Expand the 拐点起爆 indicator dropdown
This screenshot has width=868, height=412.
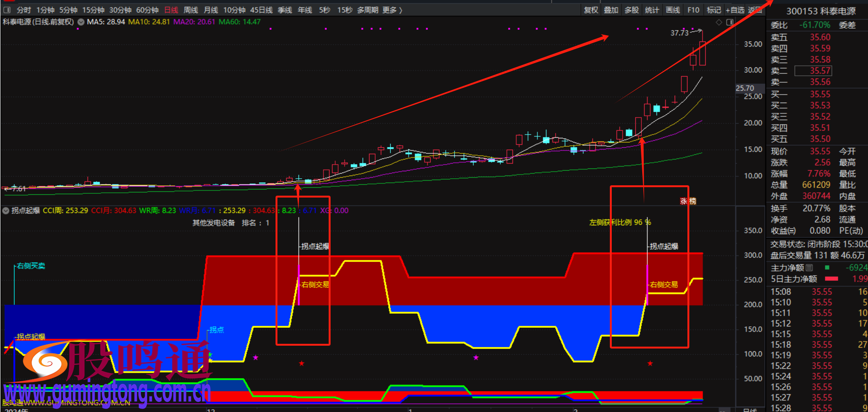(x=6, y=211)
